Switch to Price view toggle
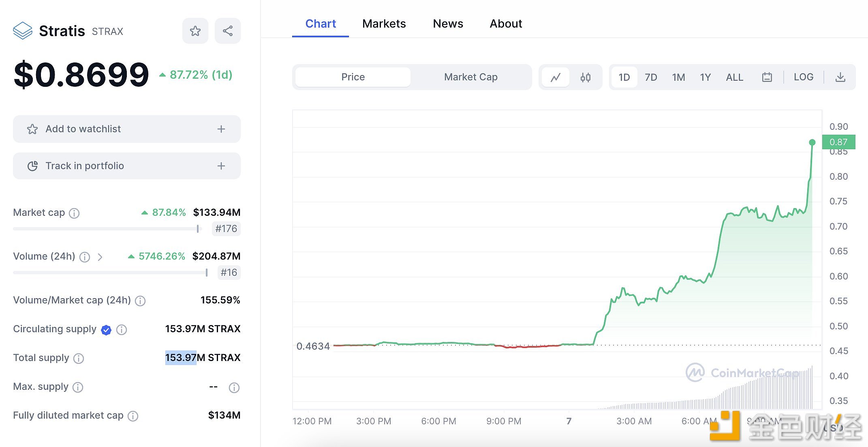The image size is (868, 447). click(353, 77)
